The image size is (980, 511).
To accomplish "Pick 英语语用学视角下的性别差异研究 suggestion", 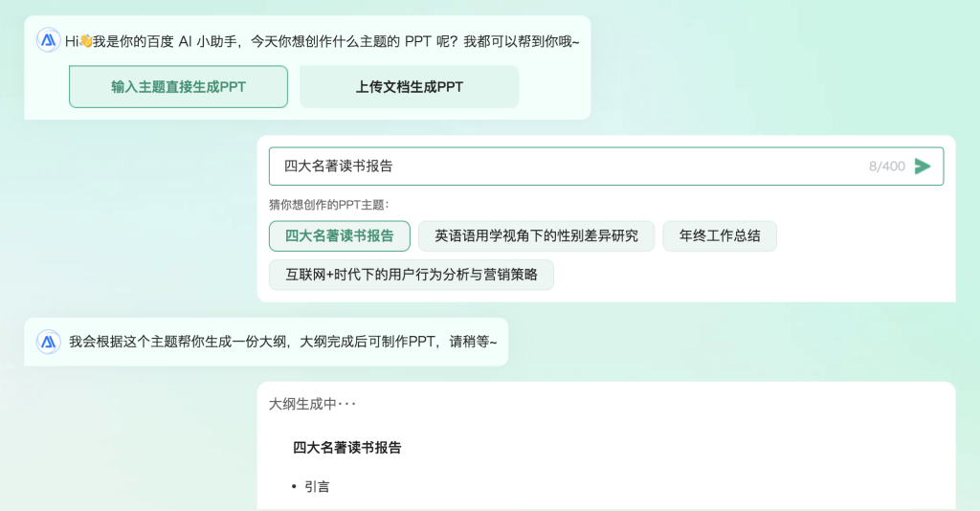I will [536, 236].
